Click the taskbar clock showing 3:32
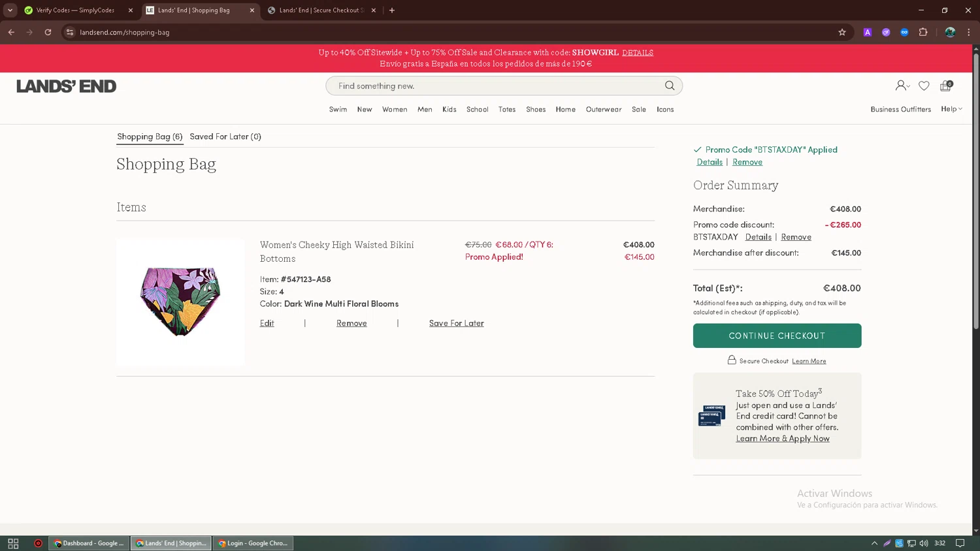The height and width of the screenshot is (551, 980). tap(940, 543)
